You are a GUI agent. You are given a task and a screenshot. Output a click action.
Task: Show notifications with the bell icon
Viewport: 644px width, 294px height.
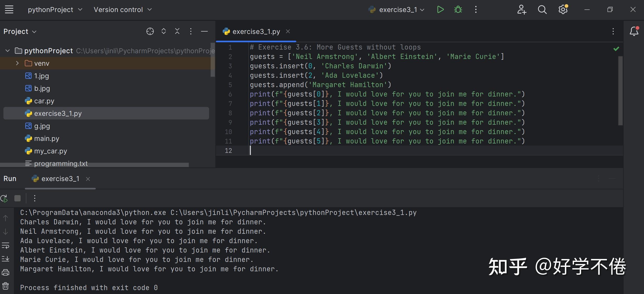(x=634, y=31)
